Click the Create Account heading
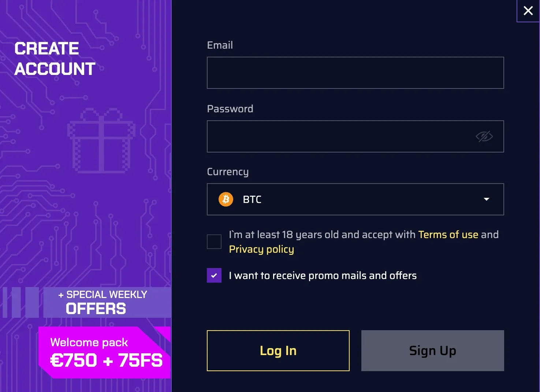 coord(55,59)
